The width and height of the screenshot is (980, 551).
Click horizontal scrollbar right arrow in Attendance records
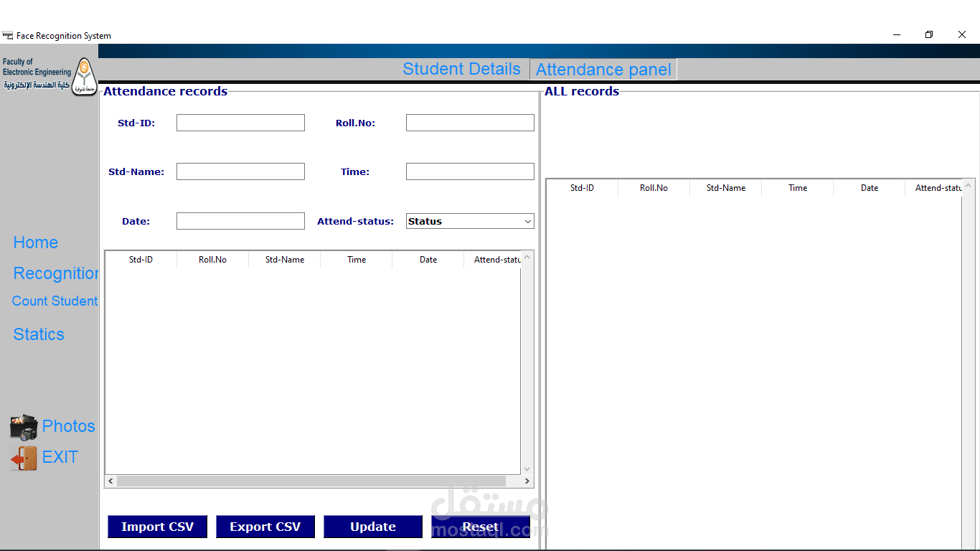[527, 481]
